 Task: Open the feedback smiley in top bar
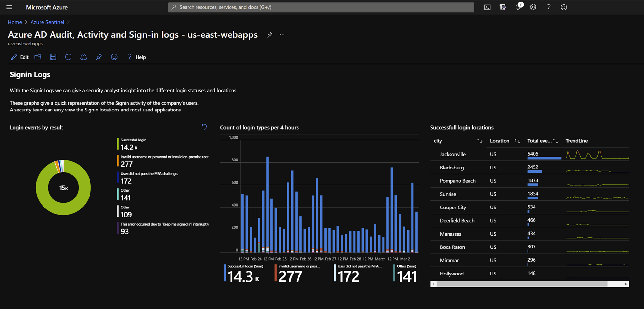564,7
